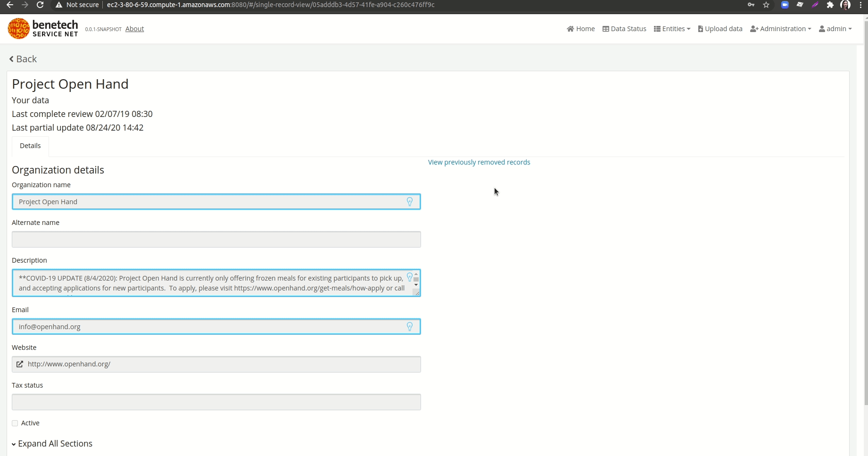Click the Data Status grid icon
This screenshot has width=868, height=456.
[606, 29]
